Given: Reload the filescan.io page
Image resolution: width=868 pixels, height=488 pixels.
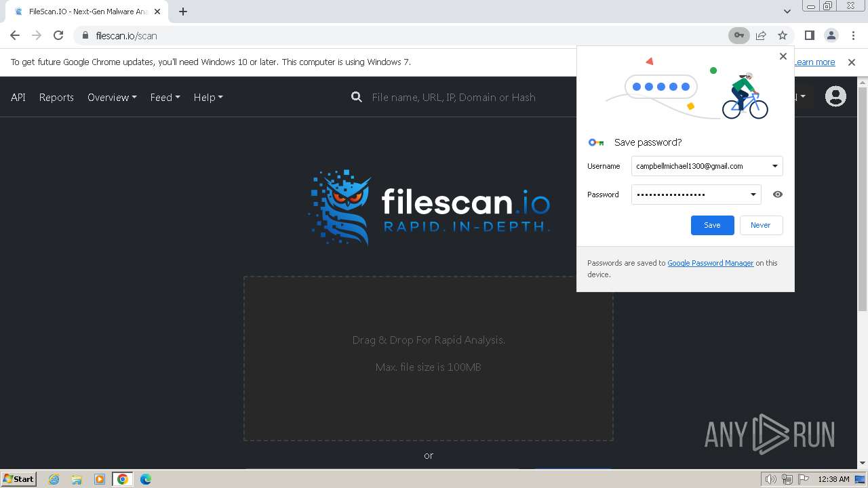Looking at the screenshot, I should coord(58,35).
